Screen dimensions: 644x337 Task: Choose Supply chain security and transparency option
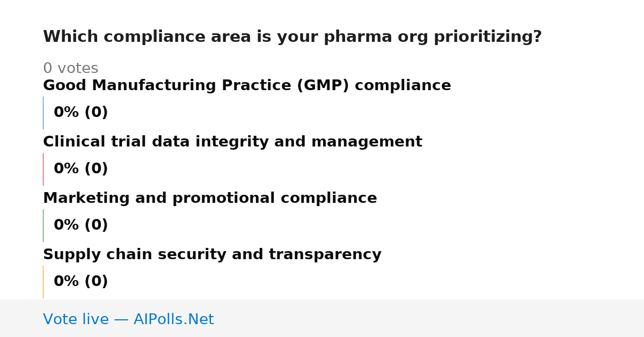212,255
